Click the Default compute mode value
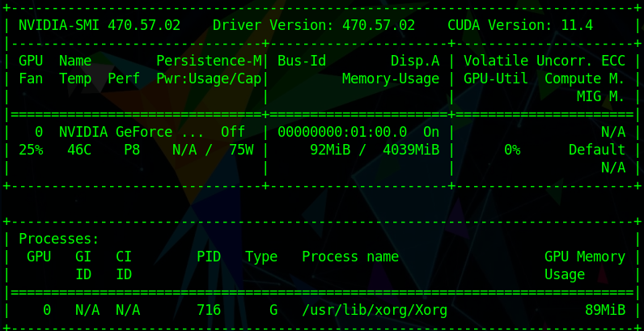The image size is (644, 331). coord(597,150)
